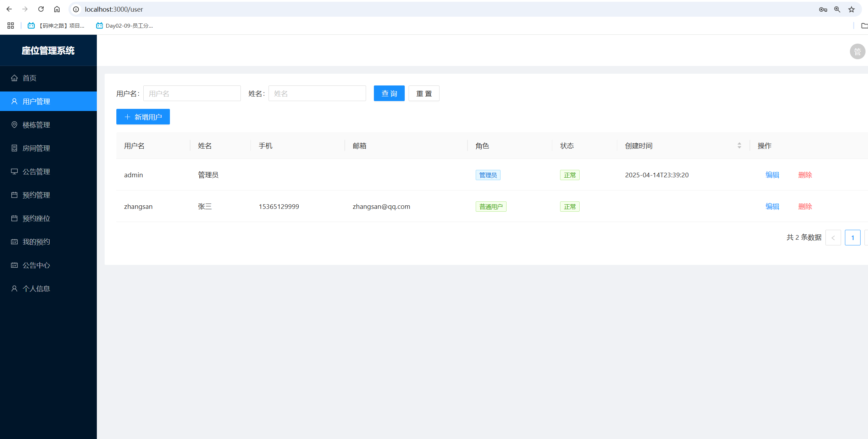
Task: Delete the admin user row
Action: (x=805, y=175)
